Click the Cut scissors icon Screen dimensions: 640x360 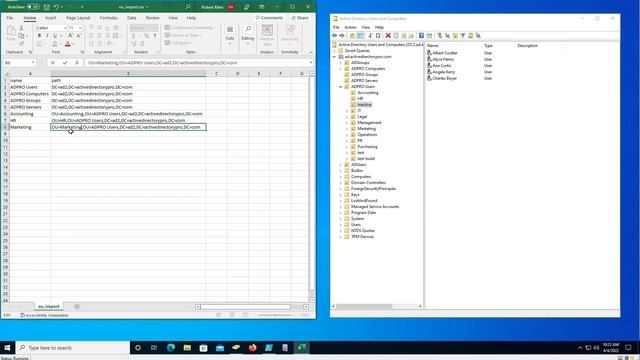coord(21,28)
